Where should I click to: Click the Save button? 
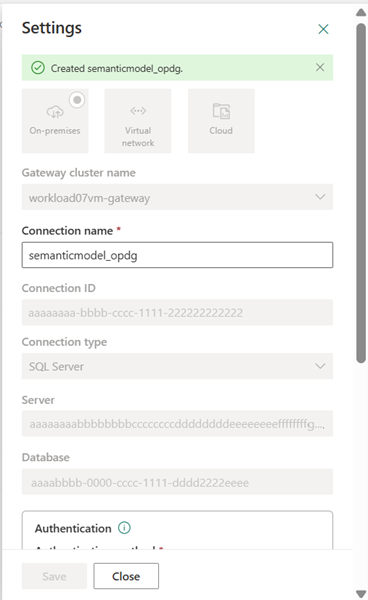click(54, 576)
